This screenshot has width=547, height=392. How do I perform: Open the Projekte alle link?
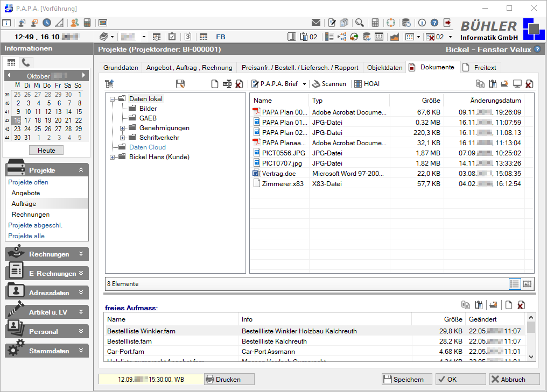[26, 236]
